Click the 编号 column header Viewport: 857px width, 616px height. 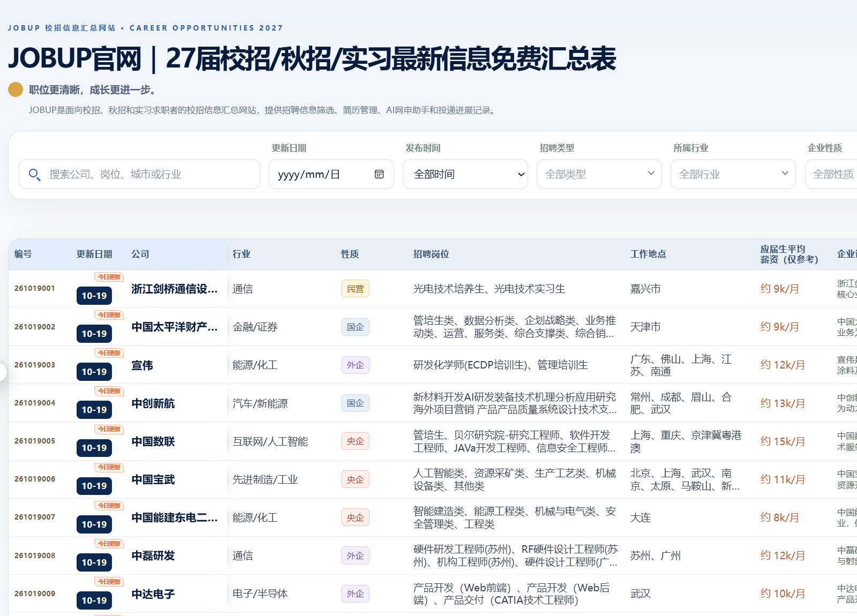pyautogui.click(x=23, y=254)
